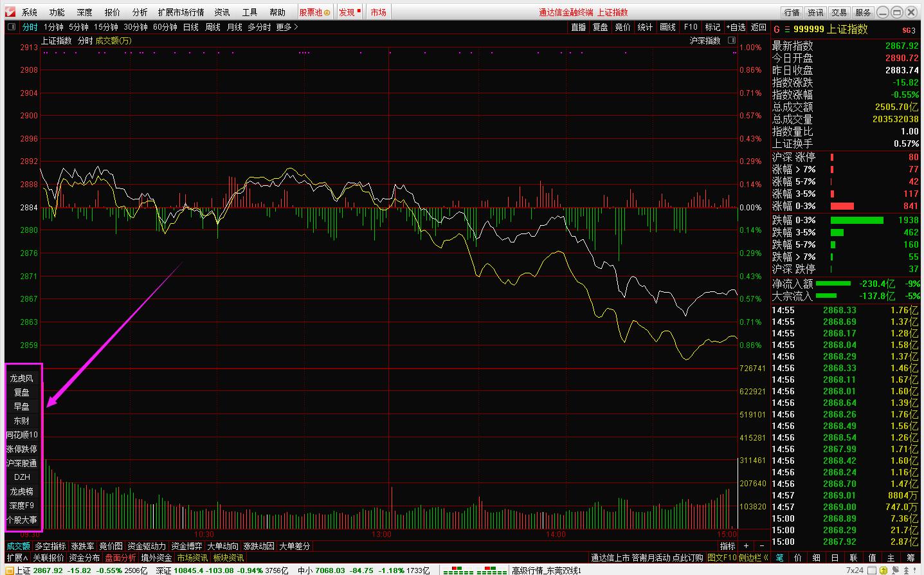The height and width of the screenshot is (575, 924).
Task: Switch to the 多空指标 indicator tab
Action: coord(50,546)
